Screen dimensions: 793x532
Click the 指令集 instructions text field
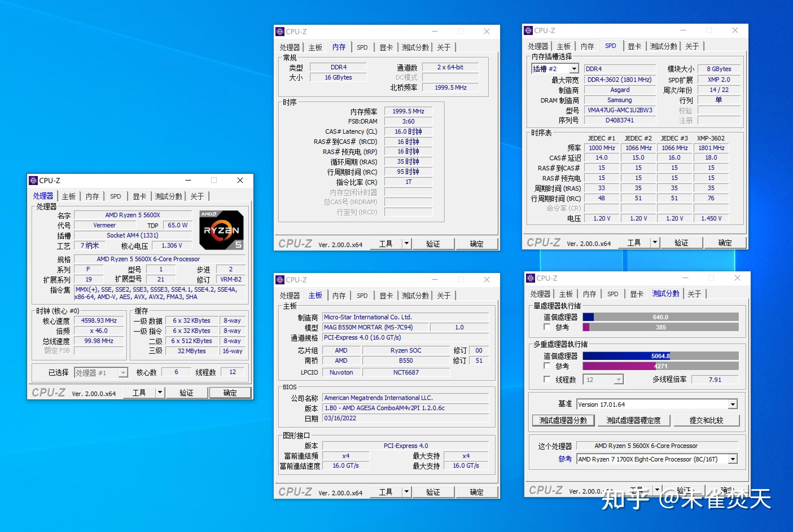[x=159, y=293]
